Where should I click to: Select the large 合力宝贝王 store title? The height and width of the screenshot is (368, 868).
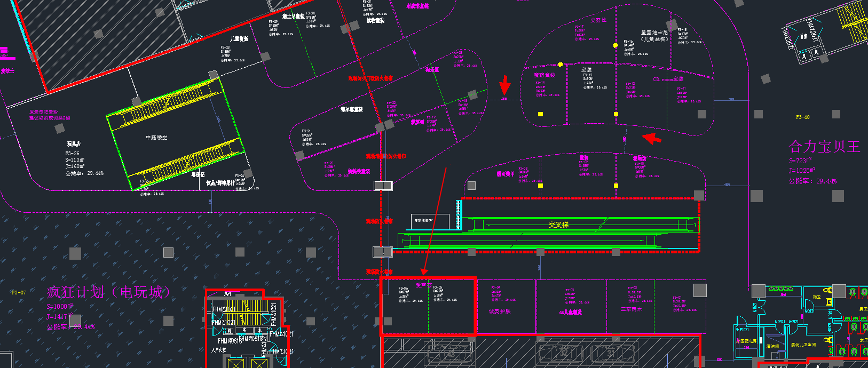(x=824, y=147)
